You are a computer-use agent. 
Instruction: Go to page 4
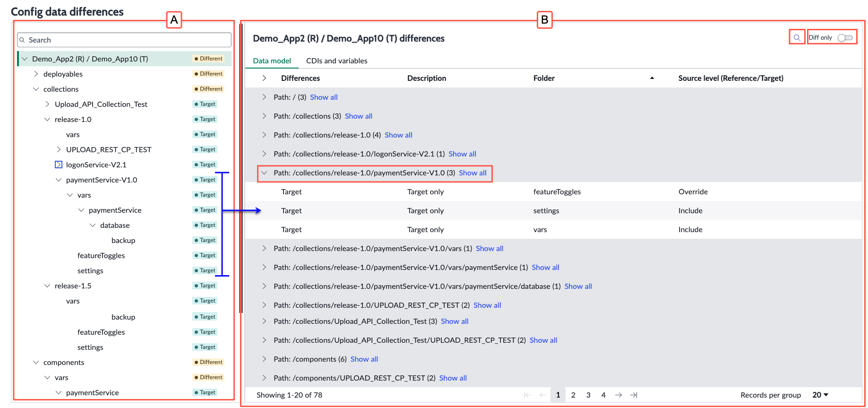[603, 395]
